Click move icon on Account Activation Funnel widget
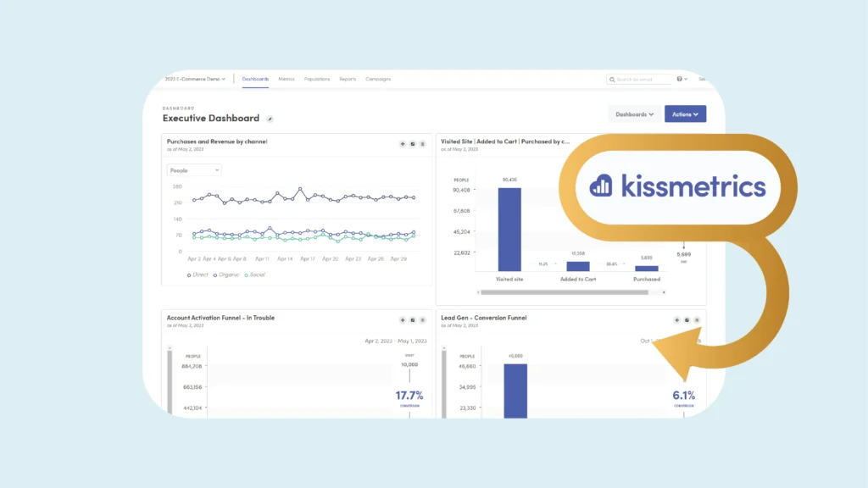 click(x=403, y=320)
